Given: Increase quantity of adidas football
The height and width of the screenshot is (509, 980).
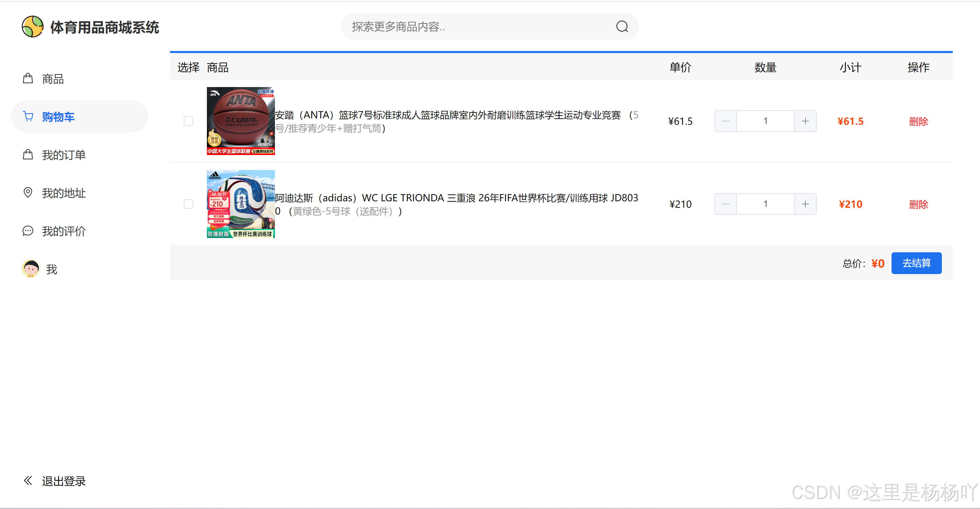Looking at the screenshot, I should pyautogui.click(x=805, y=204).
